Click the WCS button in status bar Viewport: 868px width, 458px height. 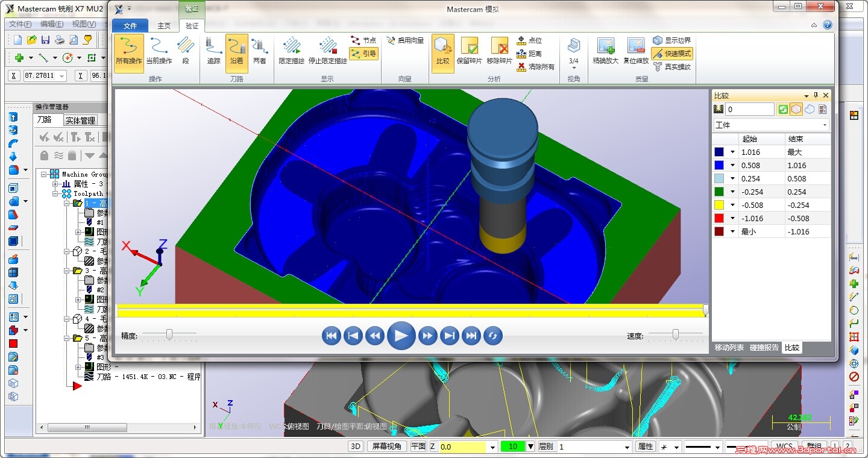pyautogui.click(x=784, y=447)
